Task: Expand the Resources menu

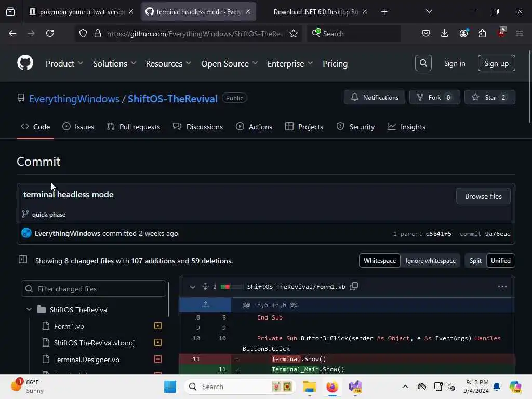Action: pos(169,63)
